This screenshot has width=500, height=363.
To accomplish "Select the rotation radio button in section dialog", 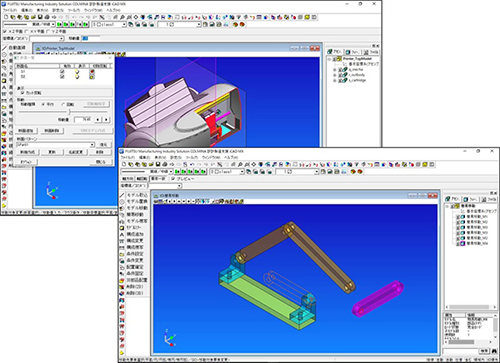I will point(63,104).
